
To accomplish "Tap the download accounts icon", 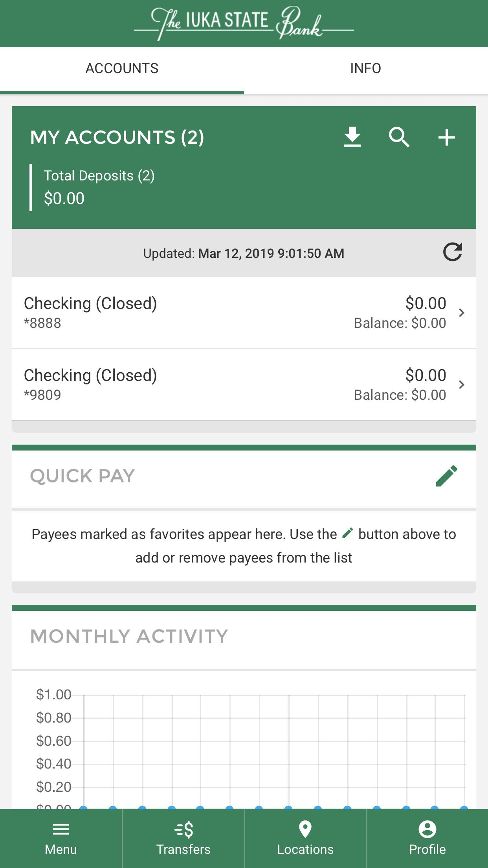I will [x=352, y=137].
